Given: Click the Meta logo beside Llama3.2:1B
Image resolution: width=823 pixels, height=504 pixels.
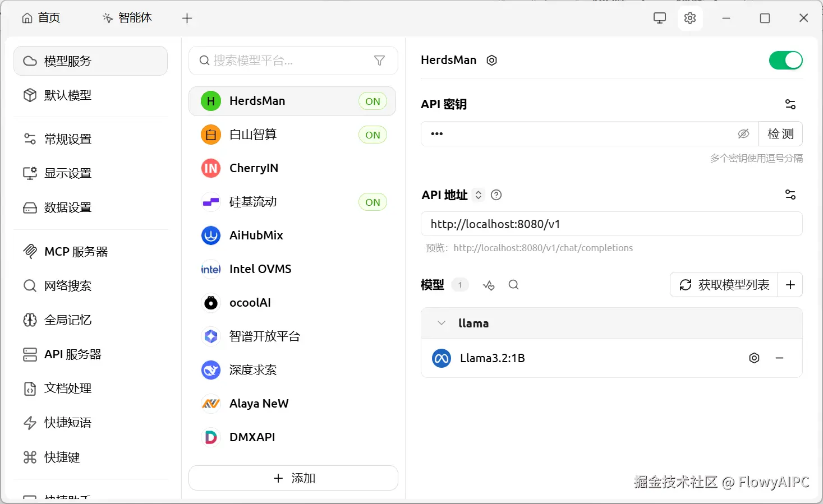Looking at the screenshot, I should (x=442, y=358).
